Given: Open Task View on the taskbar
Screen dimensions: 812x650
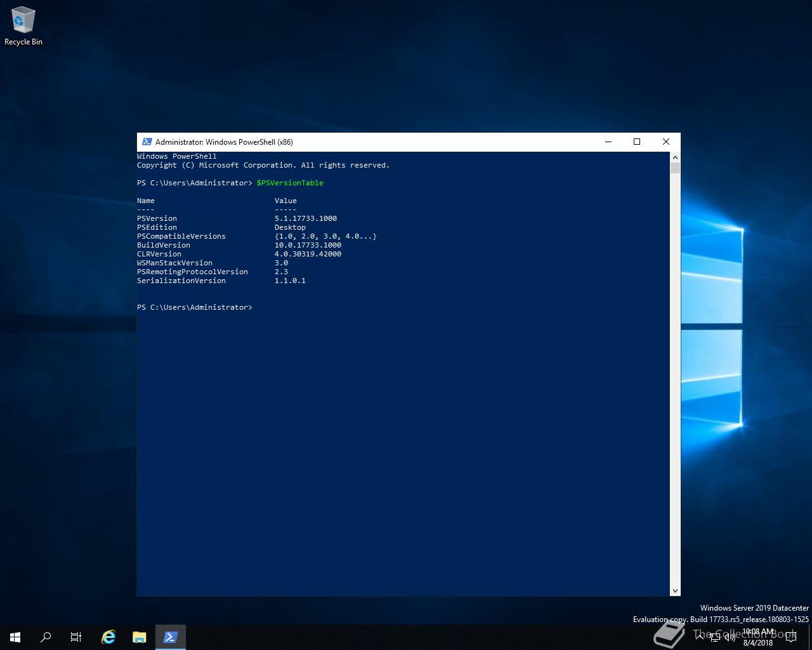Looking at the screenshot, I should (x=76, y=637).
